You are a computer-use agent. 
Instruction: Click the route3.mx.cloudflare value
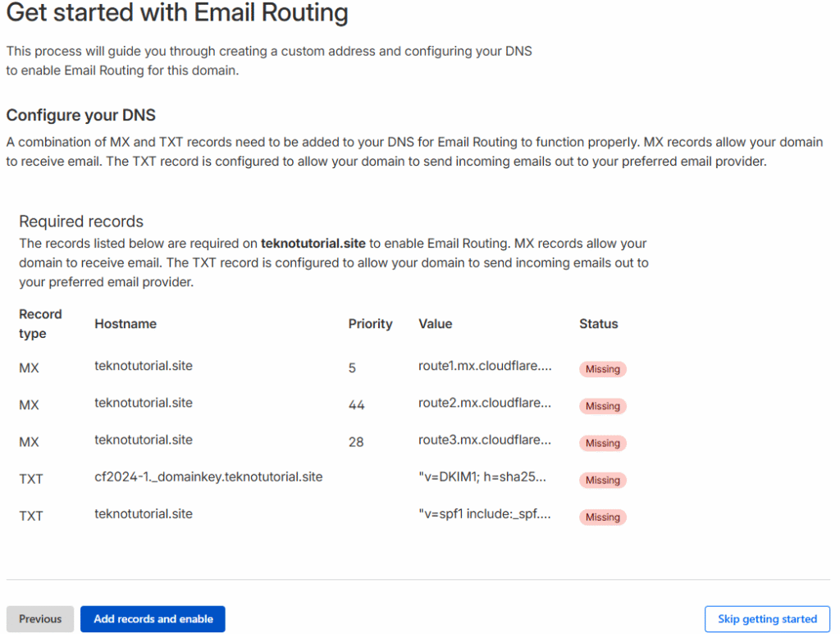coord(485,440)
